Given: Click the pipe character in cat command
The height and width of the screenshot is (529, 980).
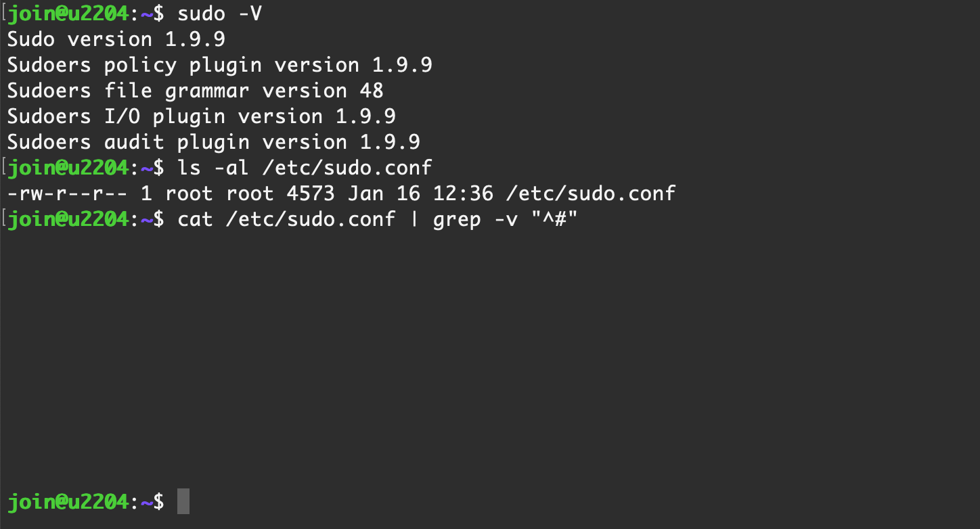Looking at the screenshot, I should tap(414, 219).
